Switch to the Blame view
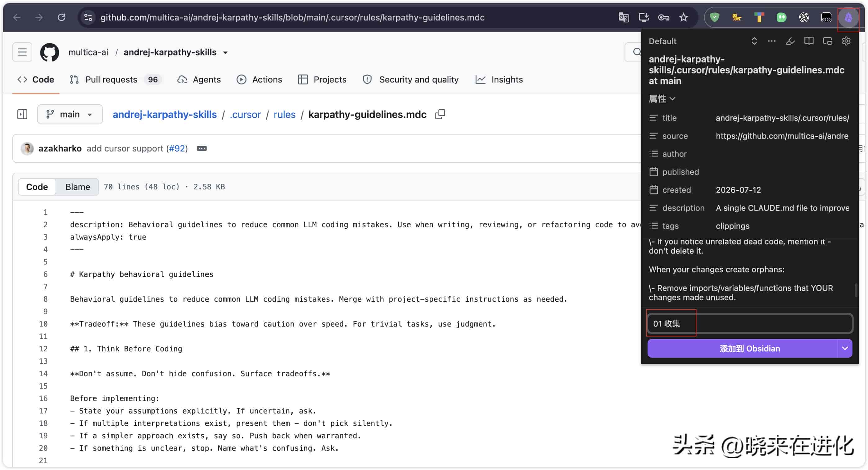Screen dimensions: 868x470 click(x=78, y=187)
